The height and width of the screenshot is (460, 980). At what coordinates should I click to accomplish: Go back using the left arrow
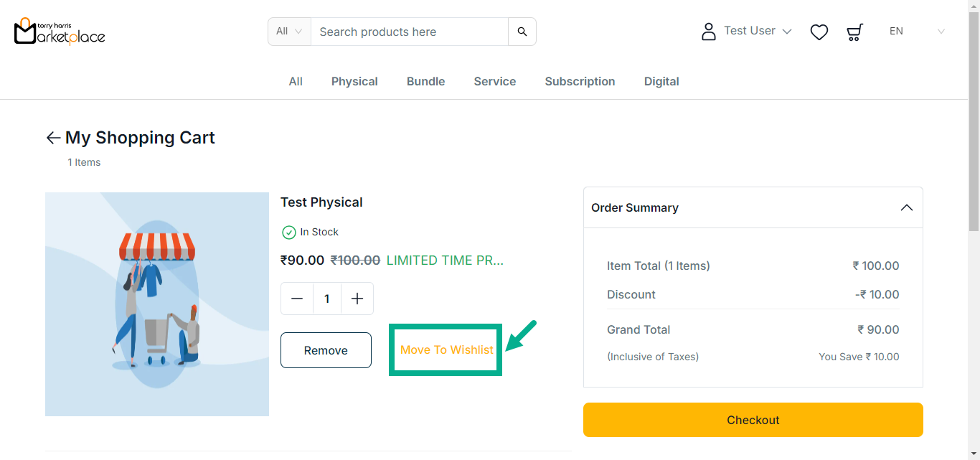(53, 138)
